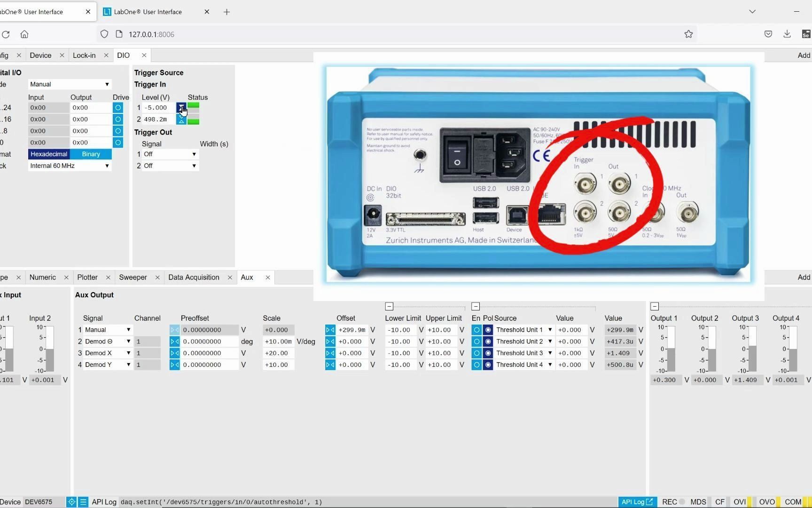
Task: Auto-zero the Aux Output 4 offset
Action: pyautogui.click(x=330, y=365)
